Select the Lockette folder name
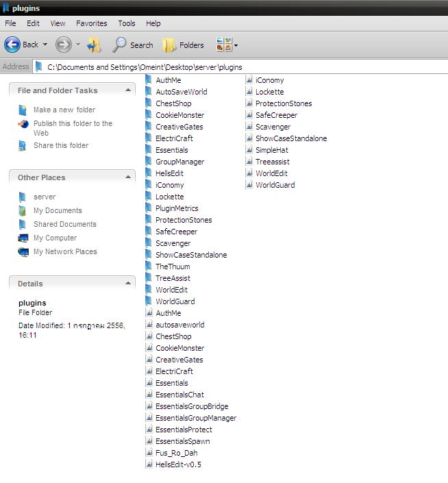Viewport: 448px width, 483px height. pos(170,197)
